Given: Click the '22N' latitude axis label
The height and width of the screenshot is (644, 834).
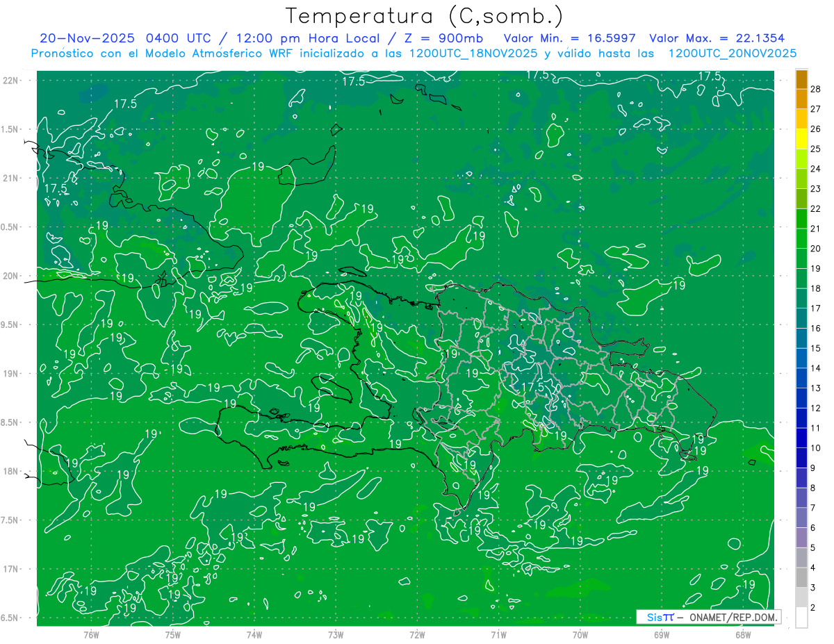Looking at the screenshot, I should point(9,80).
